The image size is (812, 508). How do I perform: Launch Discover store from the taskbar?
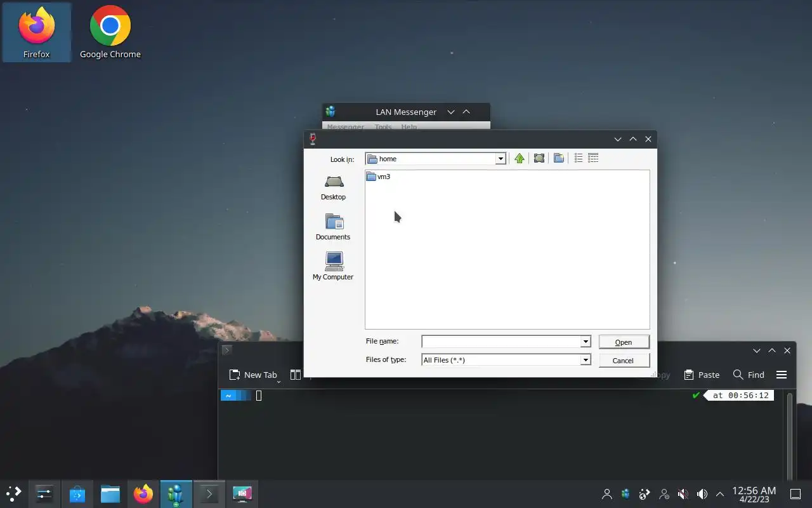pos(77,493)
